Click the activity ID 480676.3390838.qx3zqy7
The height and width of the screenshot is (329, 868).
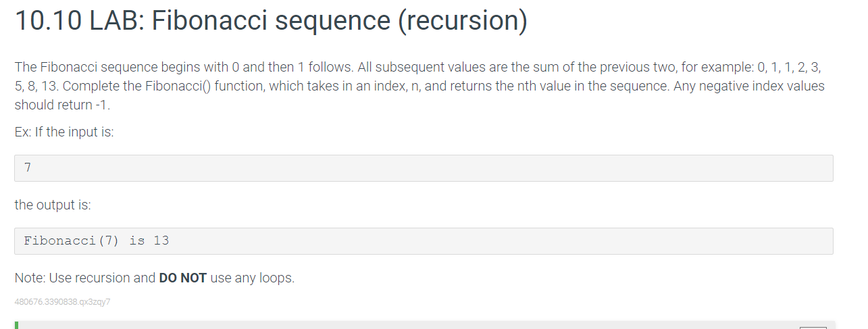click(x=62, y=302)
